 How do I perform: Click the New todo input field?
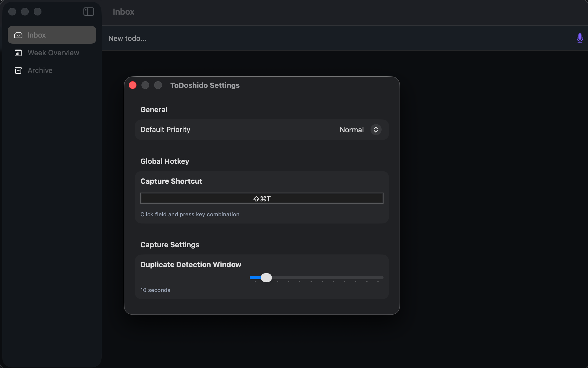pos(337,38)
